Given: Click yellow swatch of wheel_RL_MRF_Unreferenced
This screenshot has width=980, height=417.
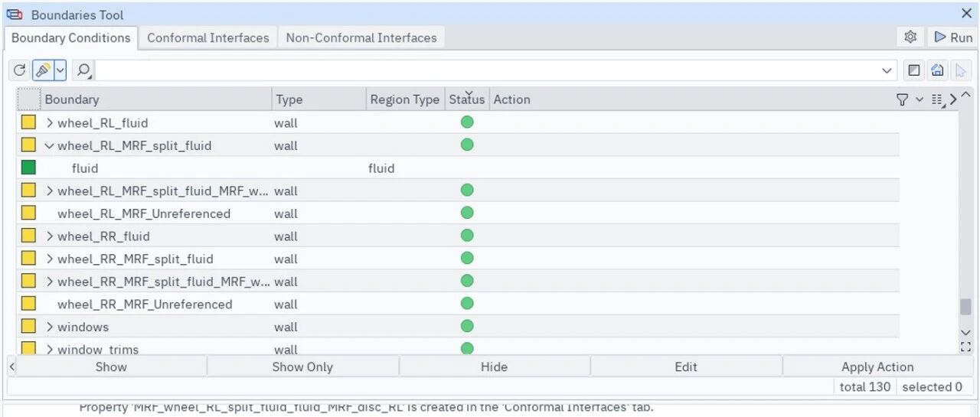Looking at the screenshot, I should pos(28,213).
